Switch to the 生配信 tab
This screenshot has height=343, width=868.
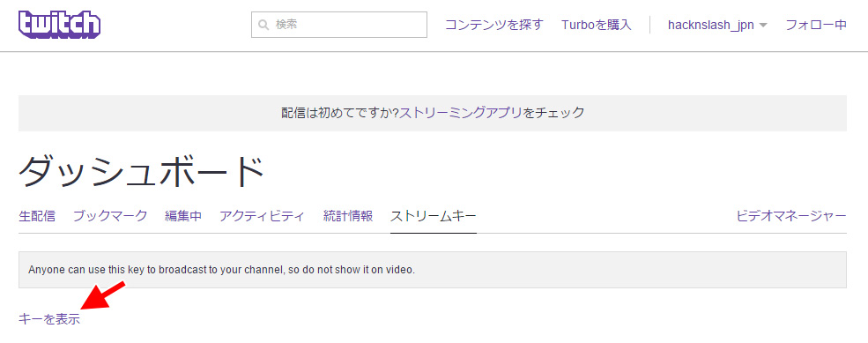click(x=37, y=216)
